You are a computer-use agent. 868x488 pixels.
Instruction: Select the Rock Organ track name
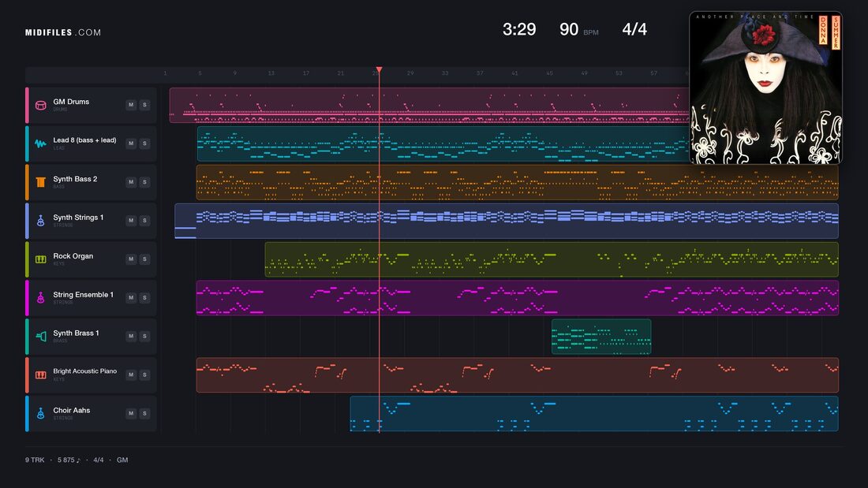(73, 256)
